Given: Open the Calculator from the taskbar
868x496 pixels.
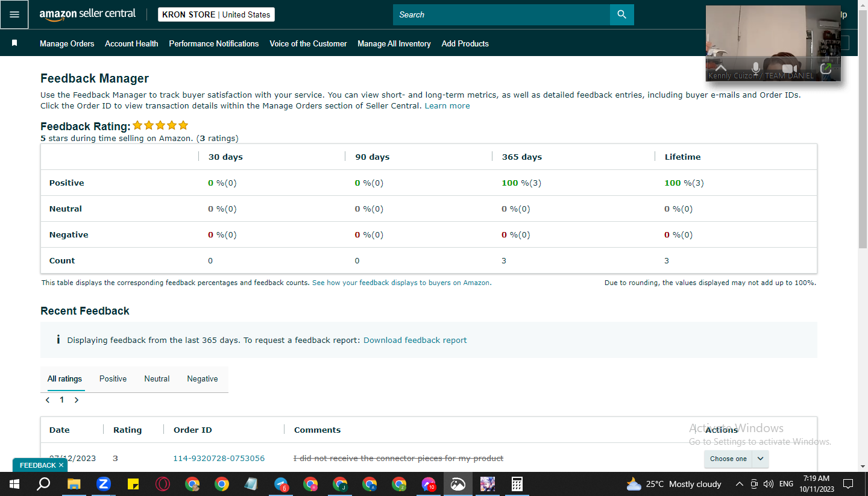Looking at the screenshot, I should [517, 484].
